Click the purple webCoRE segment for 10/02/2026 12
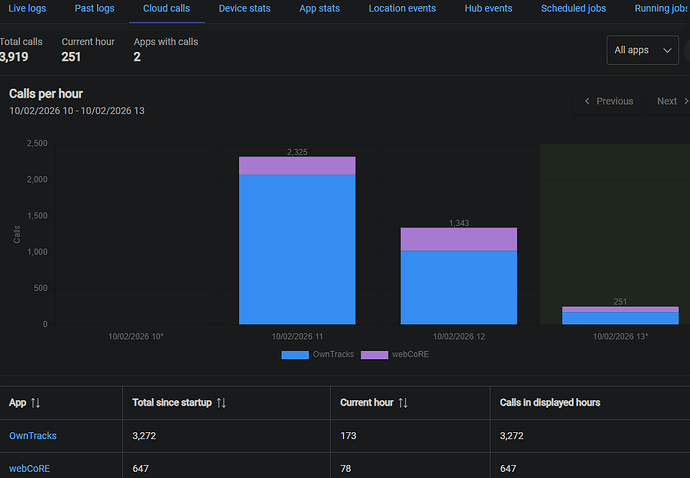Screen dimensions: 690x478 [x=459, y=239]
